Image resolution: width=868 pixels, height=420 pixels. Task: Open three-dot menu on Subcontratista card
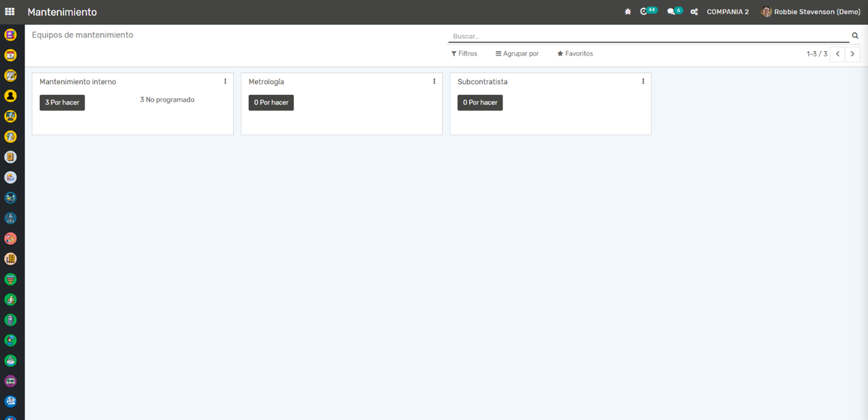(643, 82)
